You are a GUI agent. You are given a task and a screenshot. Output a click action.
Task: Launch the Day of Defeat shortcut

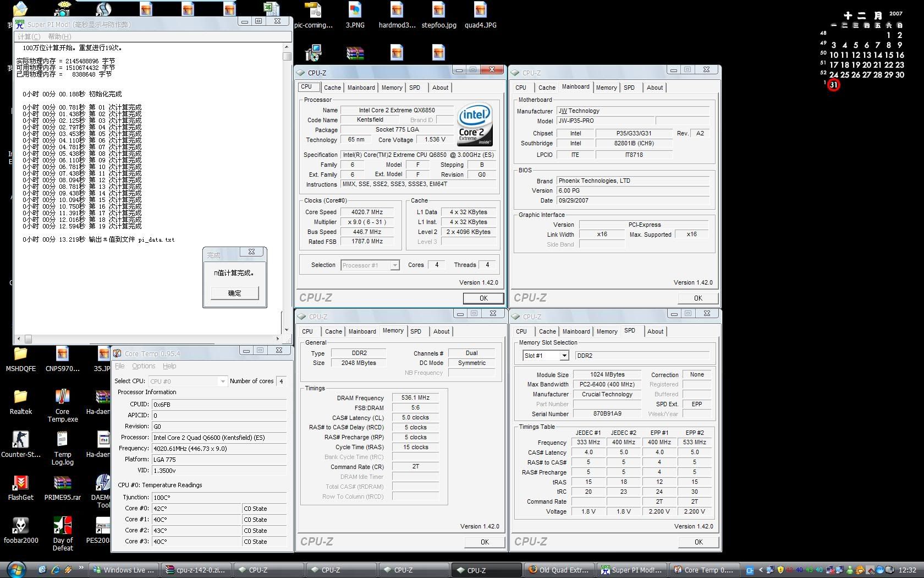tap(62, 534)
